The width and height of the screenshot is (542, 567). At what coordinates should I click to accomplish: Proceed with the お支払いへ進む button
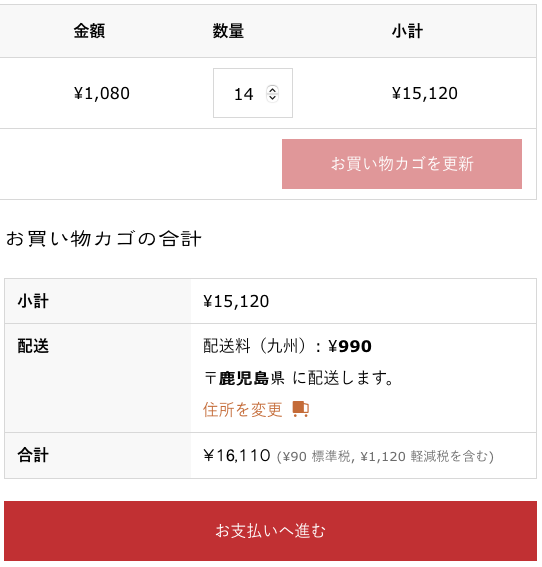coord(270,531)
